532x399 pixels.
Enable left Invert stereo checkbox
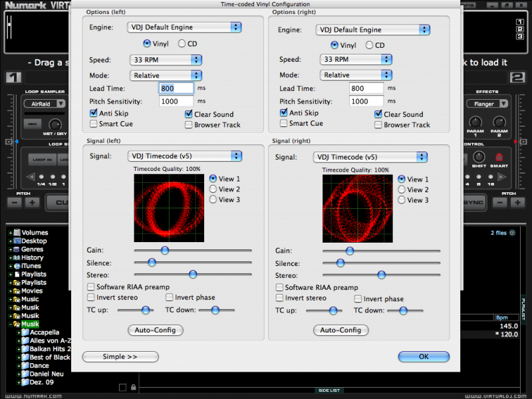[x=90, y=297]
